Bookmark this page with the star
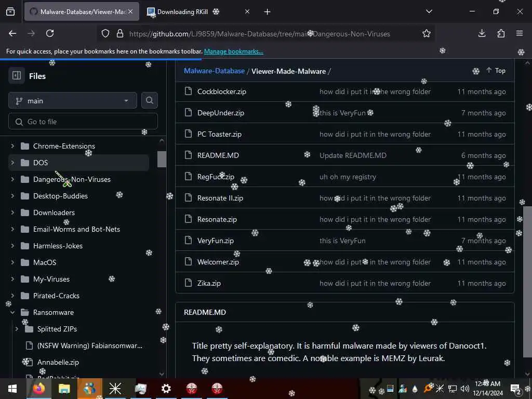This screenshot has height=399, width=532. pos(427,34)
